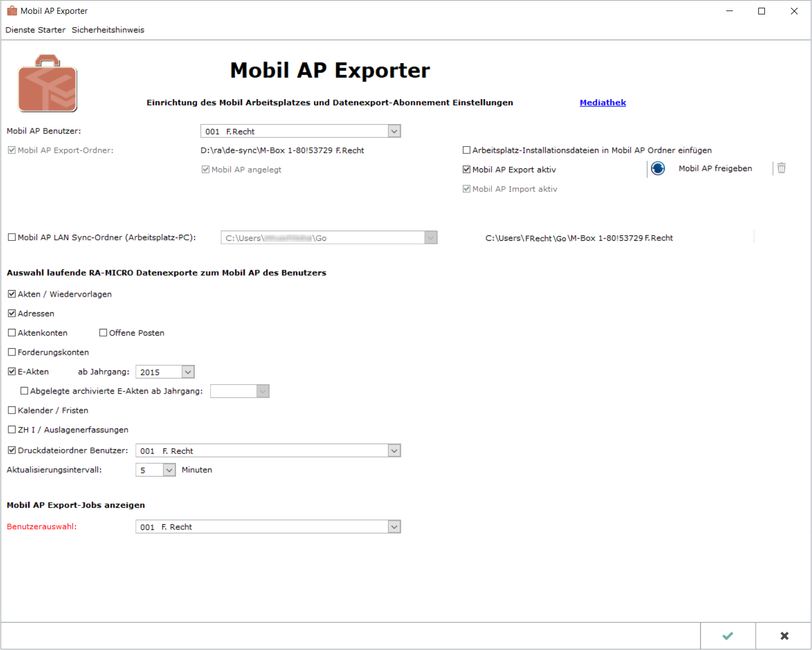Cancel with the black X button
Viewport: 812px width, 650px height.
tap(784, 636)
